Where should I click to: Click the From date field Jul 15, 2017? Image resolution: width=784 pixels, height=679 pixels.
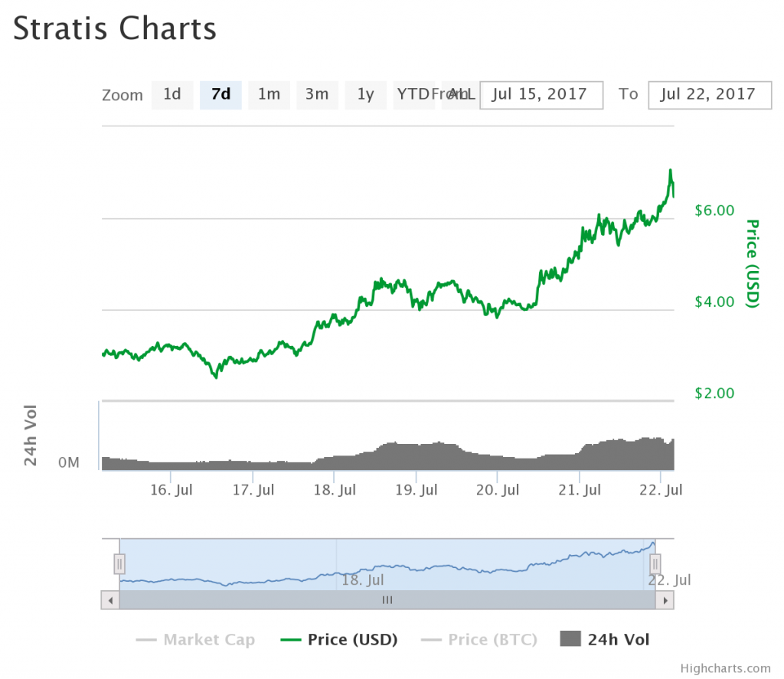(x=541, y=95)
